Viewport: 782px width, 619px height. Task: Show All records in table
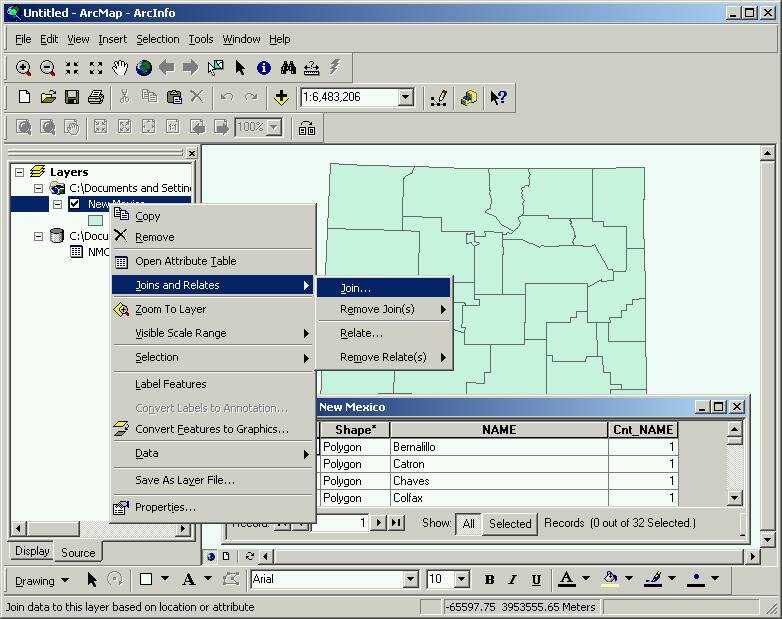468,524
